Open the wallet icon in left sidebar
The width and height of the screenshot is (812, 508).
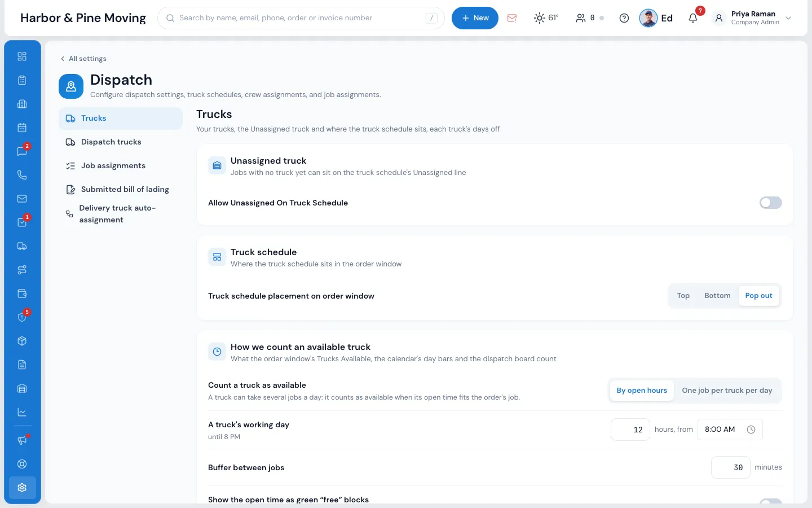pos(22,294)
